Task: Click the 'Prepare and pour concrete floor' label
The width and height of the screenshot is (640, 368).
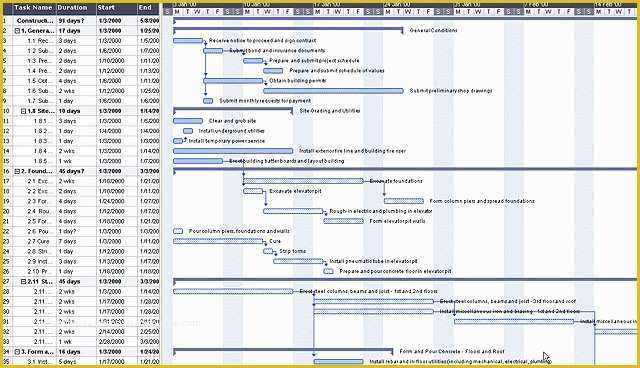Action: pyautogui.click(x=396, y=271)
